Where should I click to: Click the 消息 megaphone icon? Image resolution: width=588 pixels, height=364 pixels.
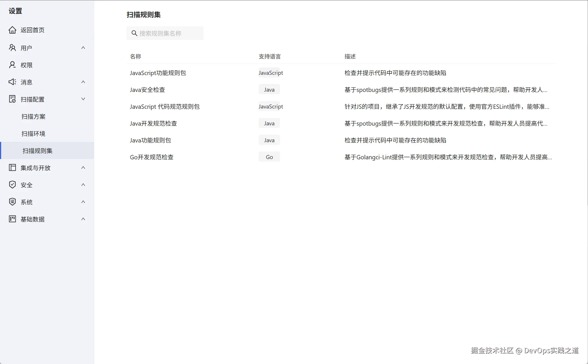(12, 82)
